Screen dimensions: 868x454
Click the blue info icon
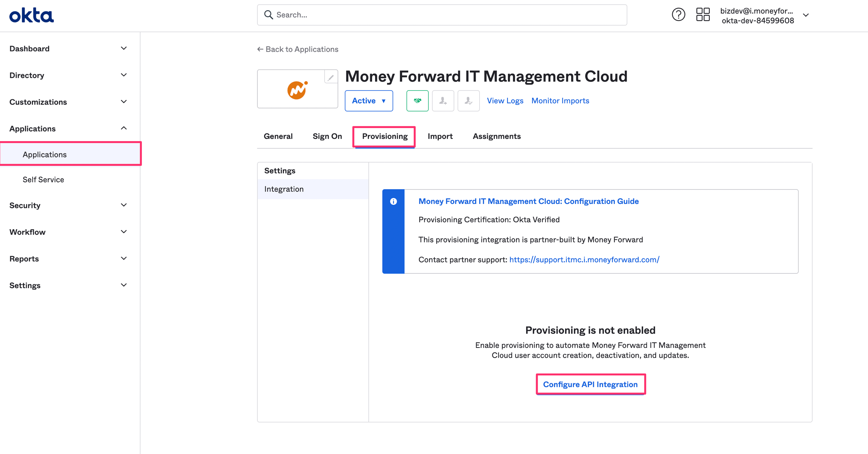pos(393,201)
